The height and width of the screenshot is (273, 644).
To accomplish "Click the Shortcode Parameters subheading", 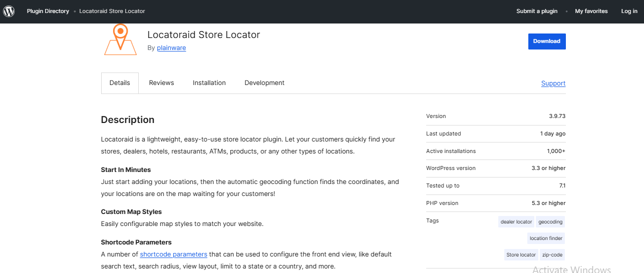I will pos(136,242).
